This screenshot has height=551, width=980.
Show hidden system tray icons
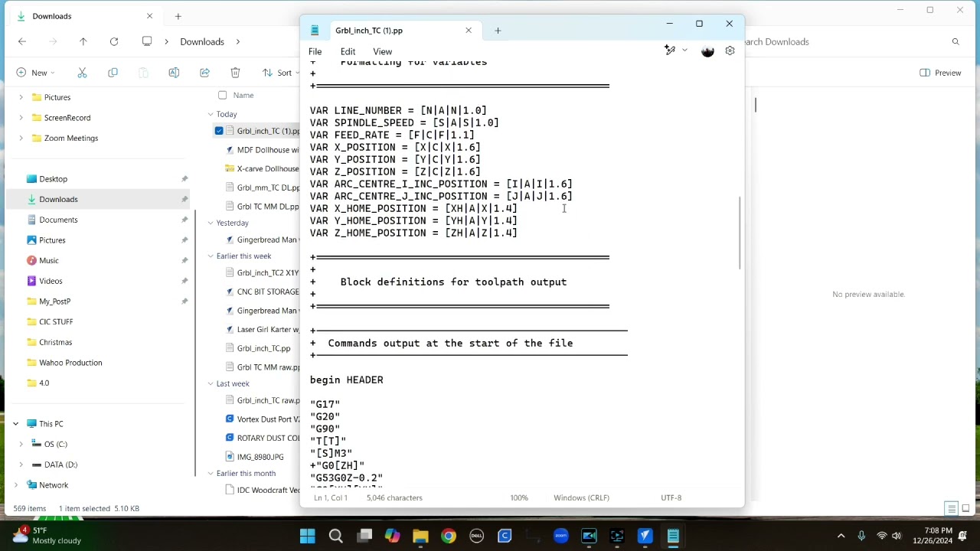click(841, 536)
